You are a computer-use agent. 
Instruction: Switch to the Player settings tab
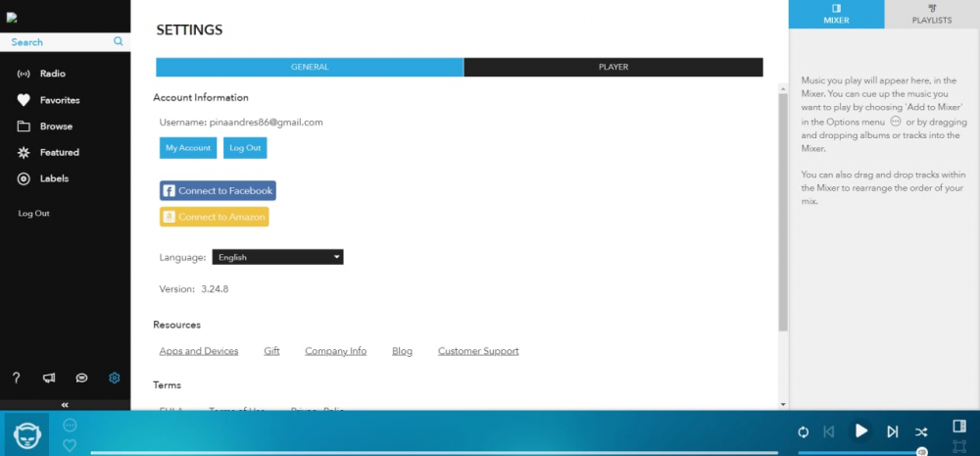[x=612, y=68]
